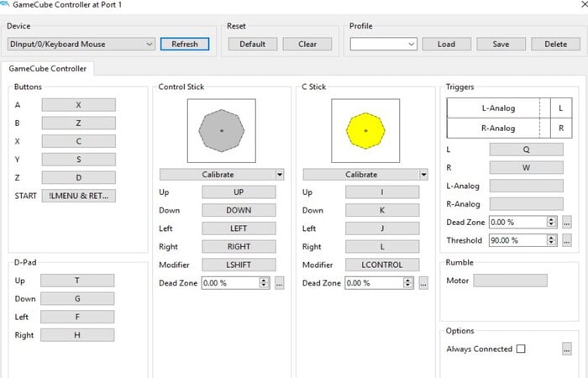Adjust Triggers Threshold spinner arrows
The image size is (588, 378).
point(551,240)
